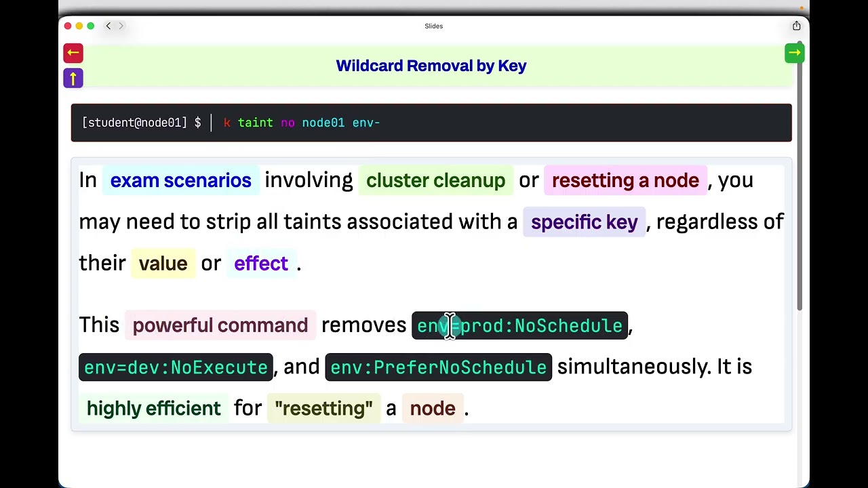
Task: Click the purple up-arrow button
Action: [x=73, y=79]
